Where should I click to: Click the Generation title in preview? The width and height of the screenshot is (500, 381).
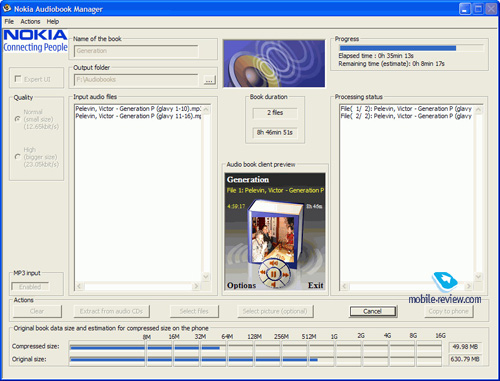click(x=248, y=180)
